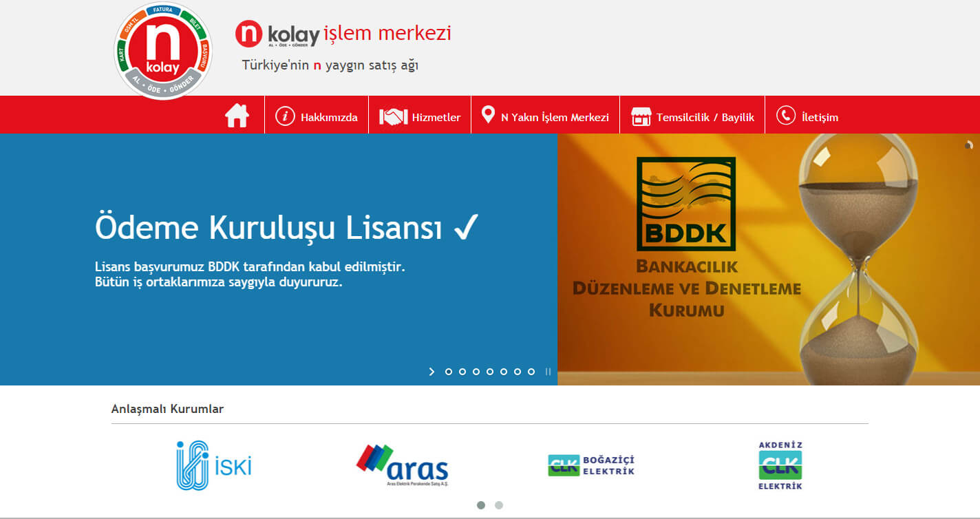Click the "Ödeme Kuruluşu Lisansı" banner heading
Screen dimensions: 980x519
[x=287, y=227]
